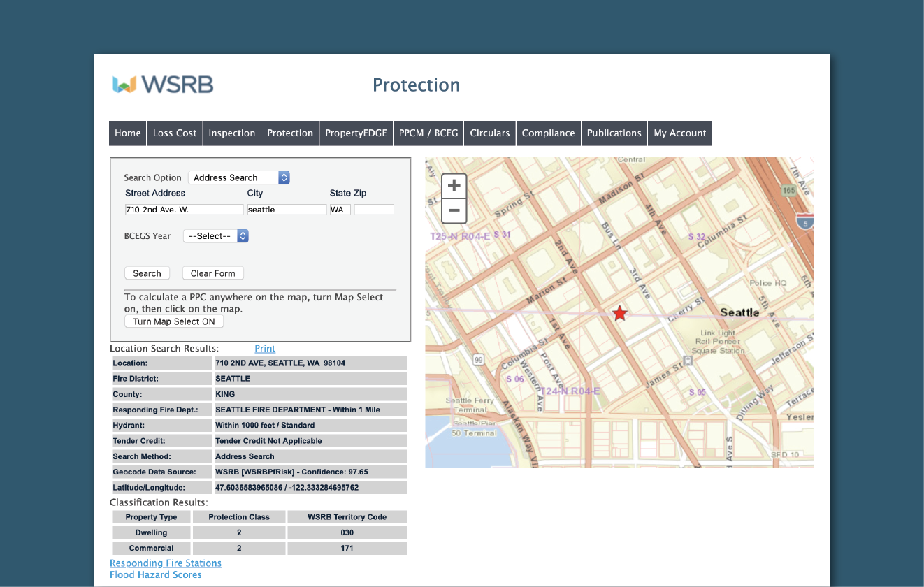Click the red star location marker
924x587 pixels.
click(x=620, y=313)
